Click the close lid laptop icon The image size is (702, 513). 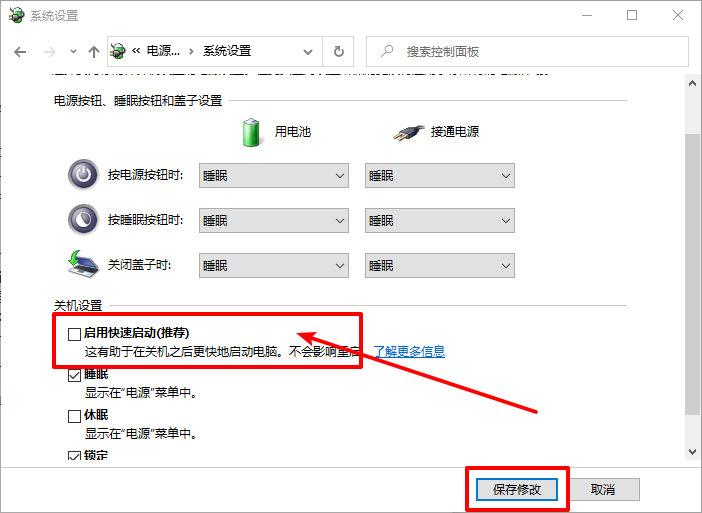[83, 265]
